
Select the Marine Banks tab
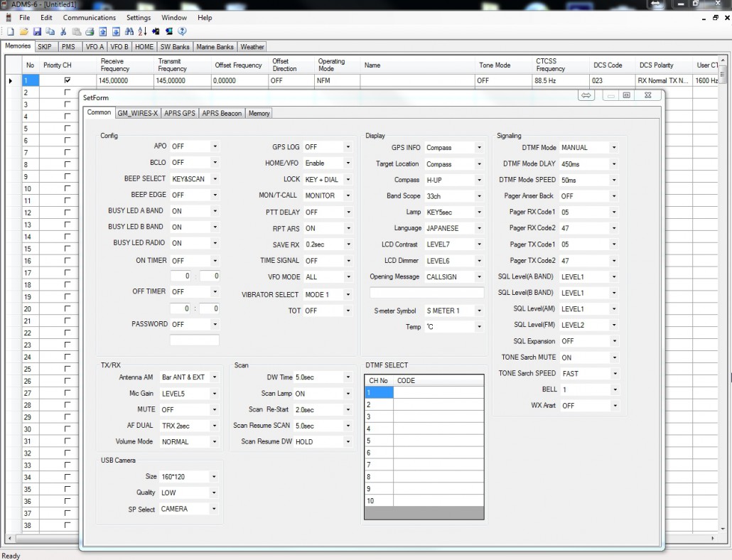215,47
